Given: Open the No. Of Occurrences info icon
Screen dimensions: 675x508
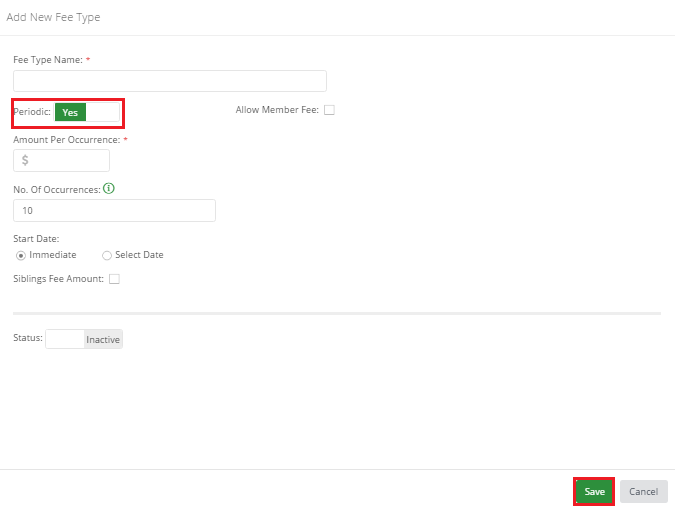Looking at the screenshot, I should point(109,189).
